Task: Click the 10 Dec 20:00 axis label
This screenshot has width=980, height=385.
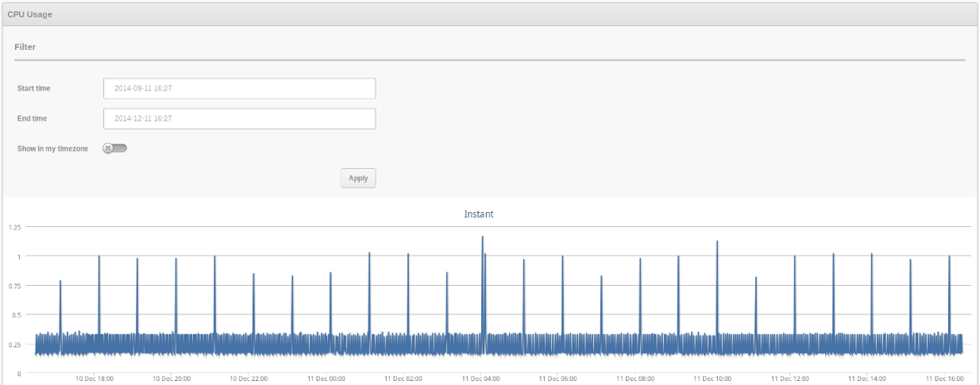Action: (172, 379)
